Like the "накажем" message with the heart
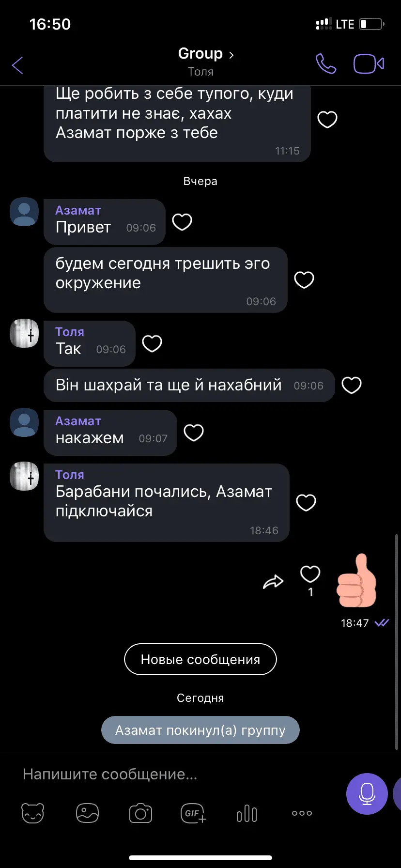The height and width of the screenshot is (868, 401). click(194, 433)
